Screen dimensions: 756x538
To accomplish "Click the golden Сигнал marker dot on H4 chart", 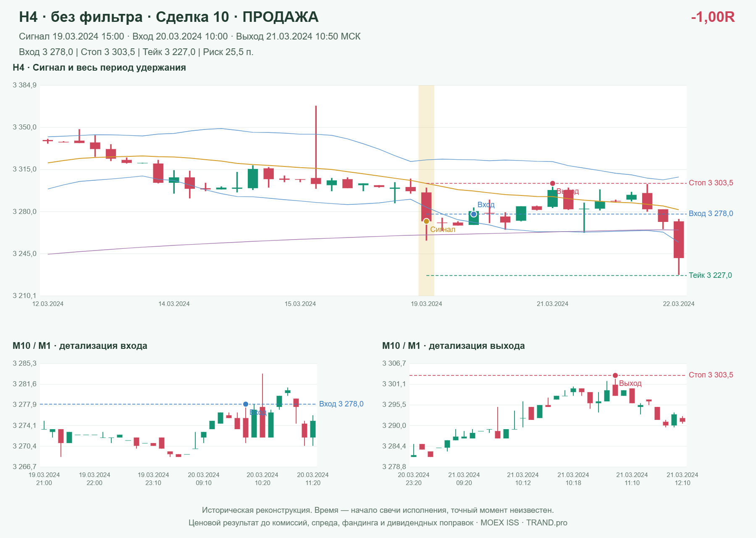I will [426, 221].
